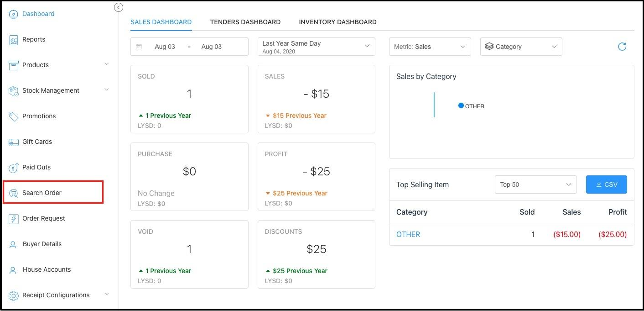Screen dimensions: 644x311
Task: Switch to the Tenders Dashboard tab
Action: [245, 21]
